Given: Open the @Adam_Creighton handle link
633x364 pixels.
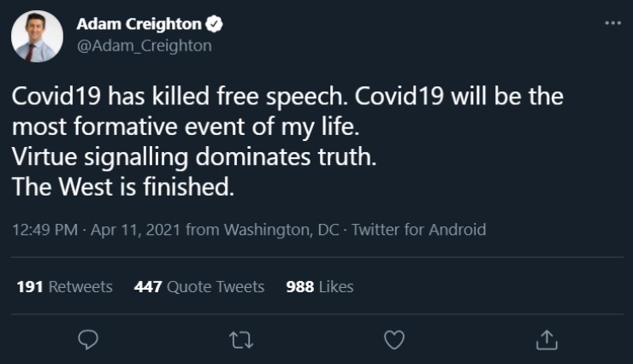Looking at the screenshot, I should pos(145,46).
